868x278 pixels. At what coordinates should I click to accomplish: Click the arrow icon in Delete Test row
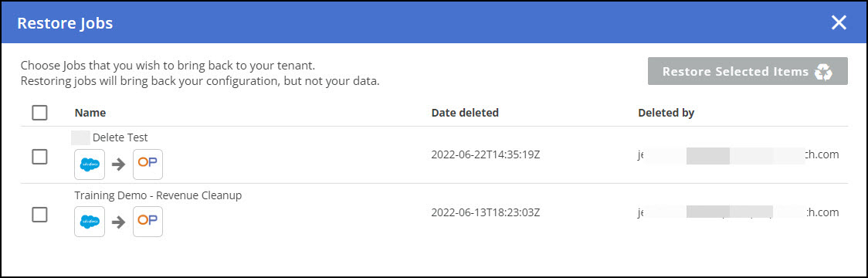pyautogui.click(x=118, y=165)
